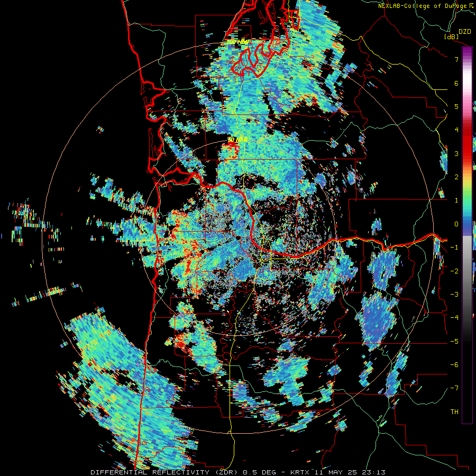Click the 0 dB scale label
Viewport: 476px width, 476px height.
(x=456, y=224)
